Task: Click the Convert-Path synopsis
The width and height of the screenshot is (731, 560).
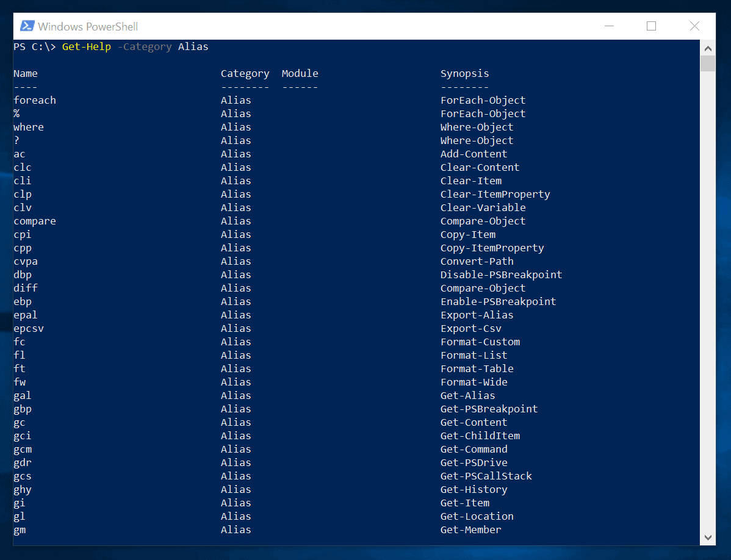Action: [477, 261]
